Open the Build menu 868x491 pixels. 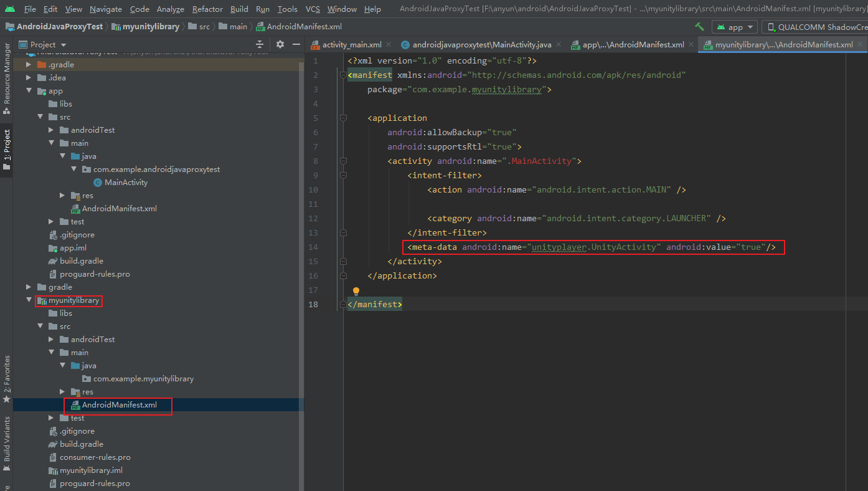click(239, 9)
